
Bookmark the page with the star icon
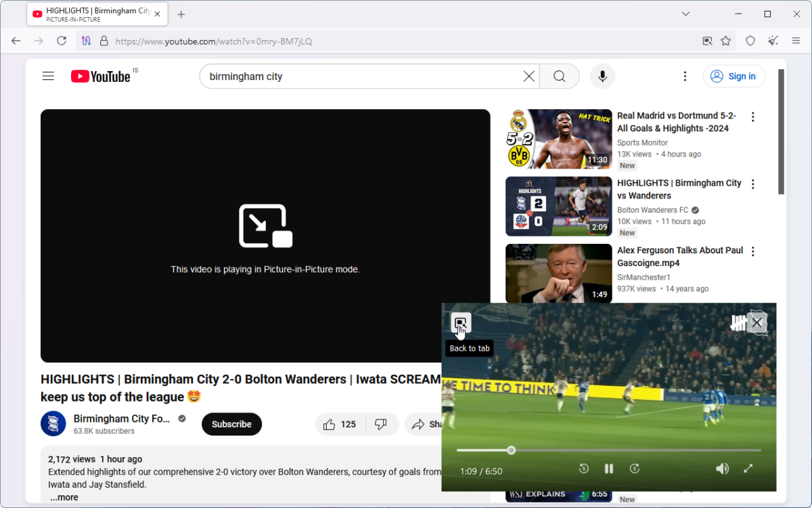[726, 41]
